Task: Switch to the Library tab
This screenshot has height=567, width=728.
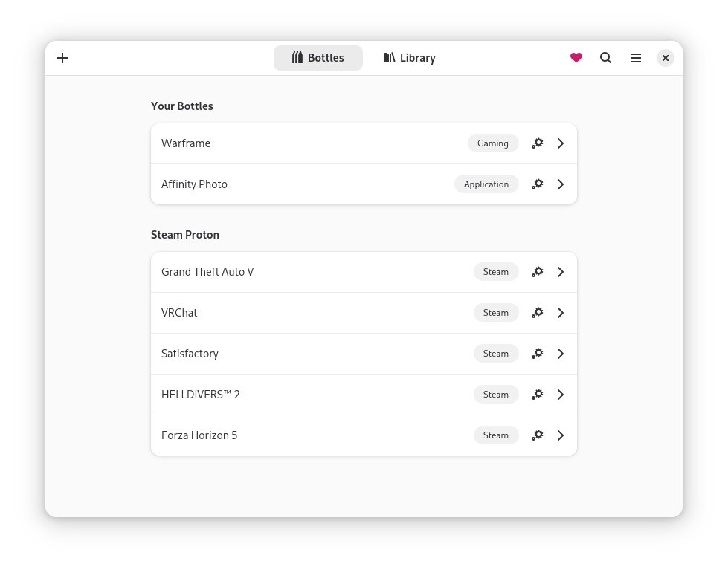Action: tap(410, 58)
